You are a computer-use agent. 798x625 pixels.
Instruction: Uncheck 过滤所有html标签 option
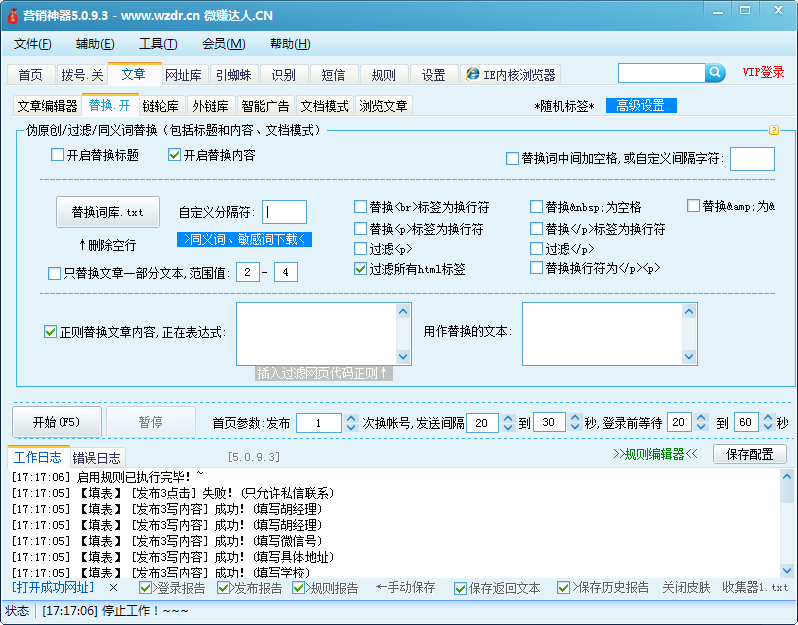pyautogui.click(x=361, y=269)
